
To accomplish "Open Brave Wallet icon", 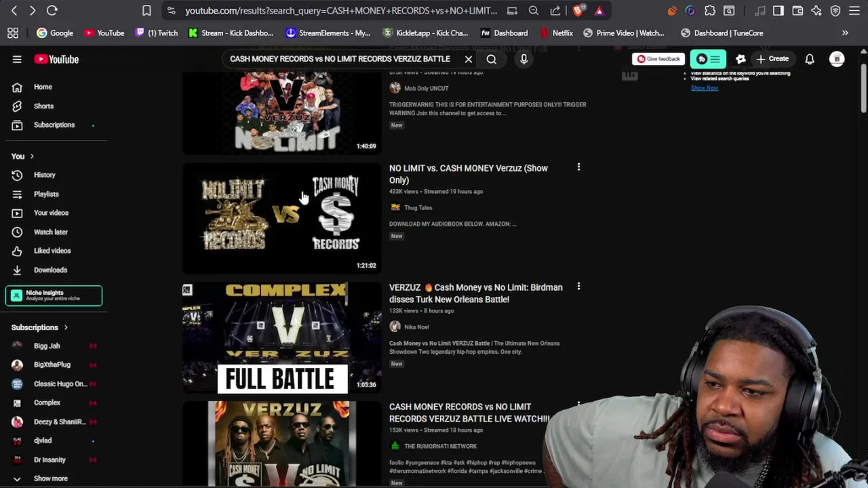I will pos(797,11).
